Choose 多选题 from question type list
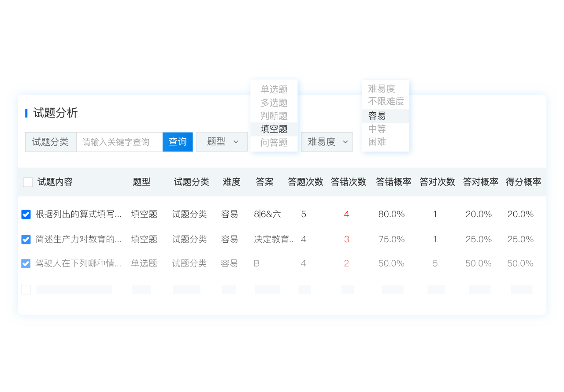The image size is (564, 392). (x=274, y=103)
